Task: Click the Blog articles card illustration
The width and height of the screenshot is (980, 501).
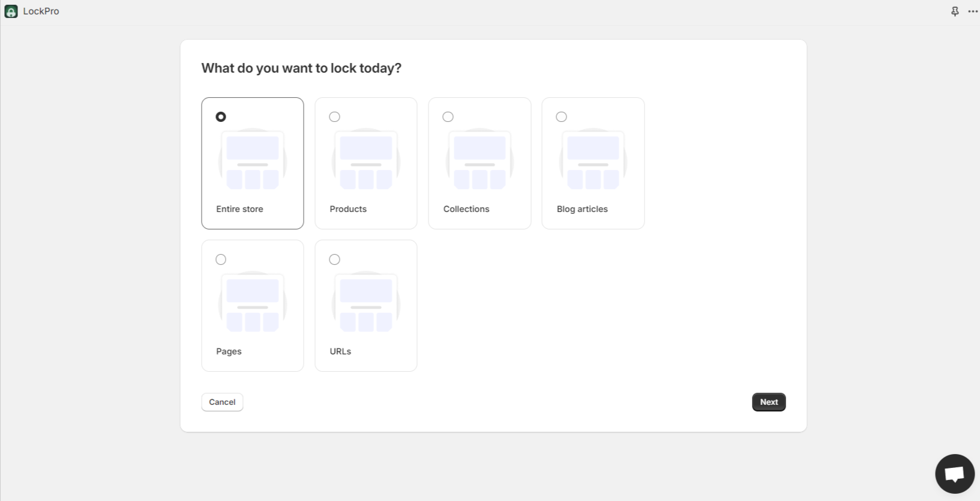Action: 593,160
